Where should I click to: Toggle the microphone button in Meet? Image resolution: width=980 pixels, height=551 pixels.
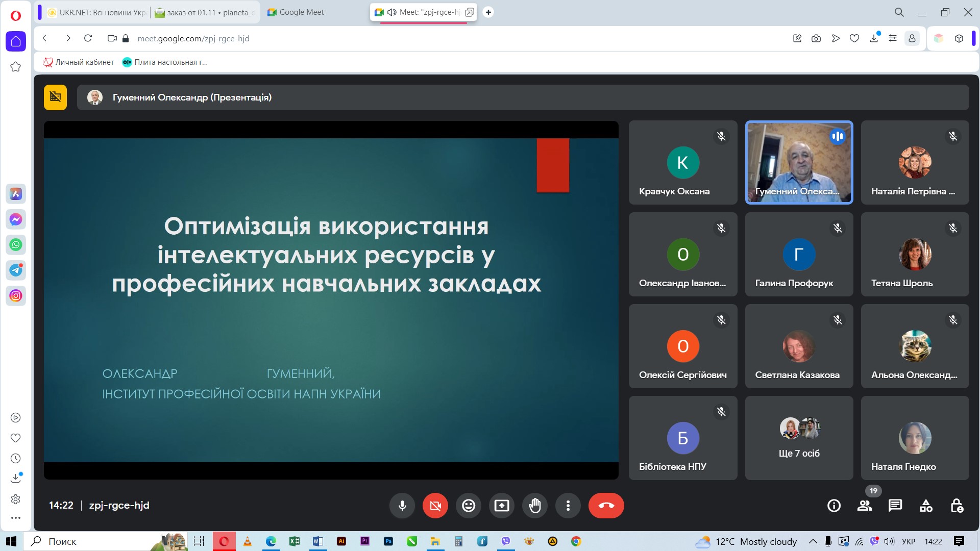click(x=402, y=506)
